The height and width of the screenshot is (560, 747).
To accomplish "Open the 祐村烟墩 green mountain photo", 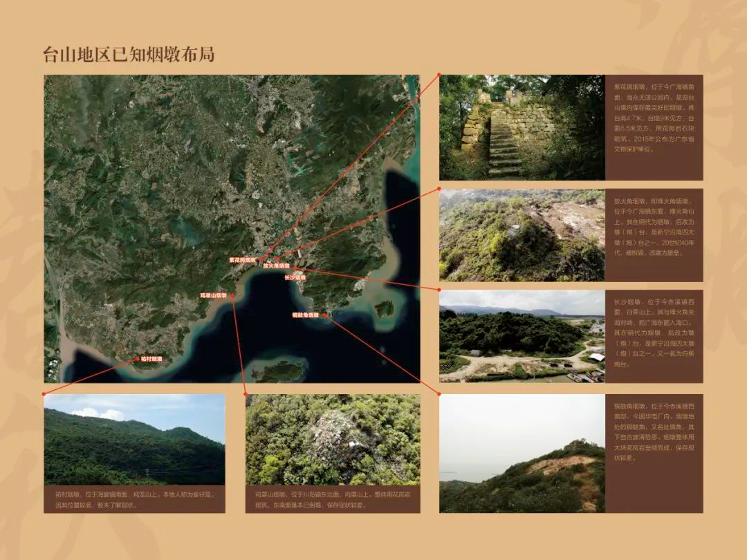I will pyautogui.click(x=134, y=439).
